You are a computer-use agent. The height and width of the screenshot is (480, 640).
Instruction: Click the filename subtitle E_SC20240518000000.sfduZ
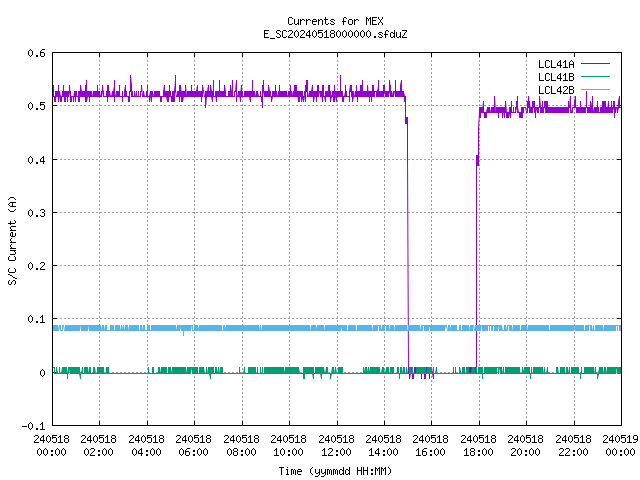335,34
